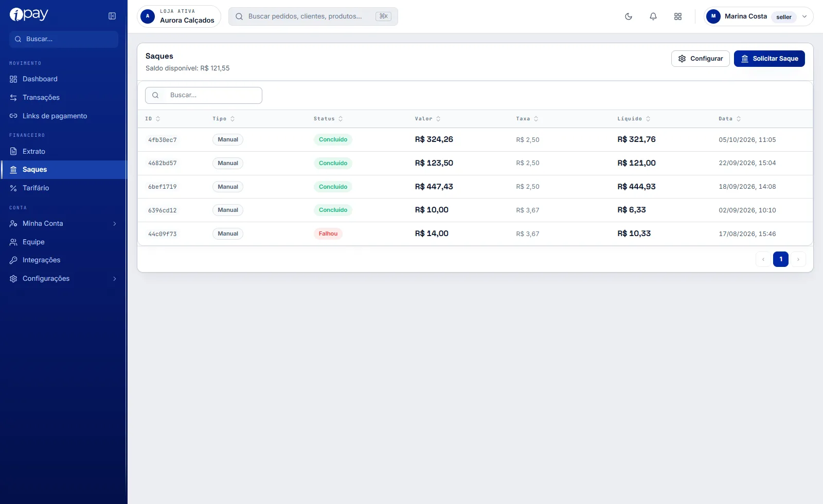Sort table by Status column
The image size is (823, 504).
click(328, 119)
